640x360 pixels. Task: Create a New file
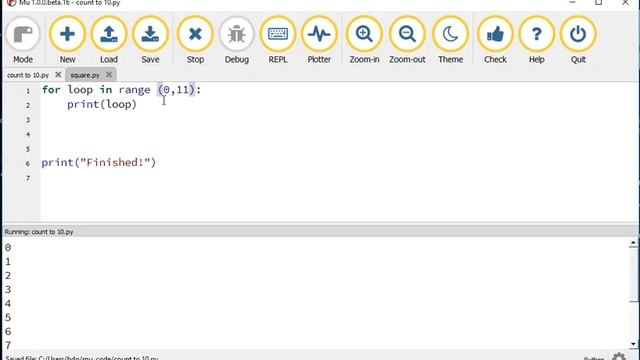67,40
